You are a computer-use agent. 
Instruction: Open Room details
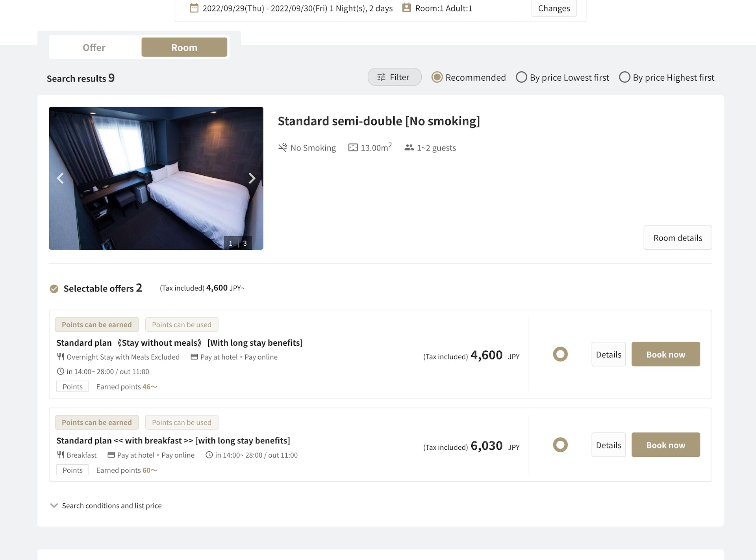678,238
